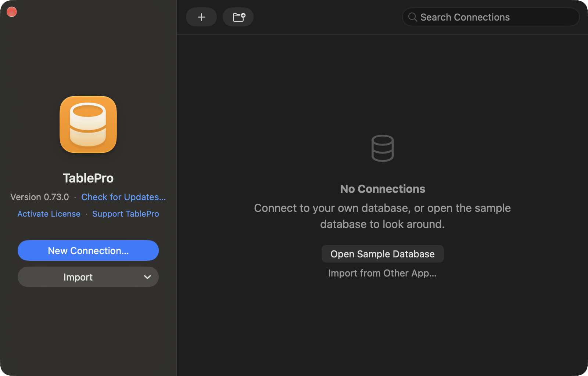Click the TablePro app logo
Screen dimensions: 588x376
point(88,124)
